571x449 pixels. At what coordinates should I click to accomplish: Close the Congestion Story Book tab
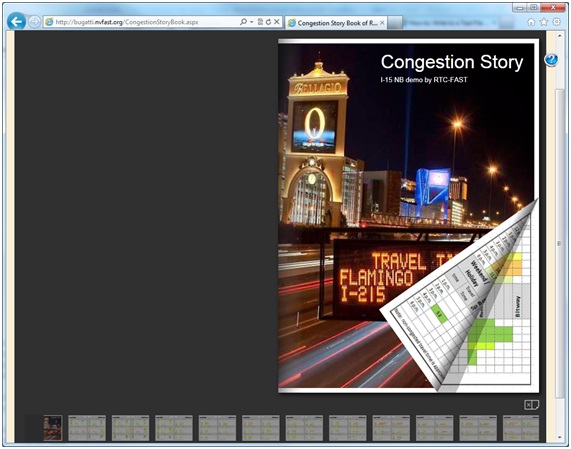click(x=382, y=23)
